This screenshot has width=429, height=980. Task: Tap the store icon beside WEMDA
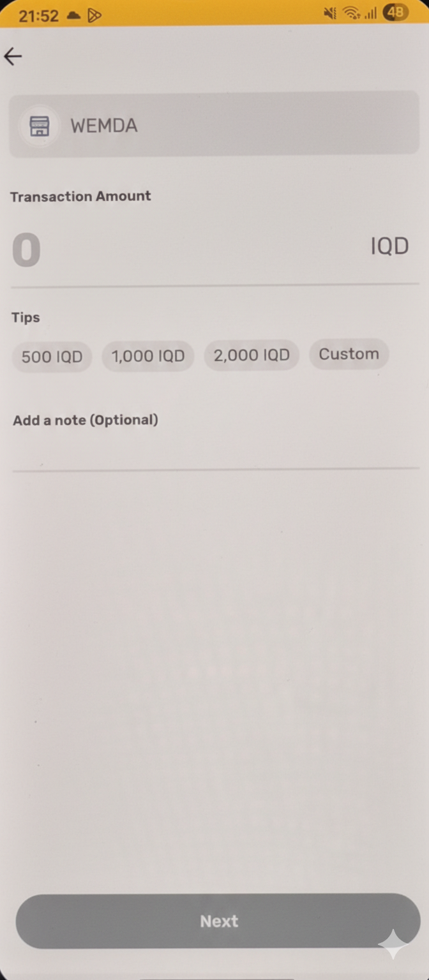click(x=40, y=126)
